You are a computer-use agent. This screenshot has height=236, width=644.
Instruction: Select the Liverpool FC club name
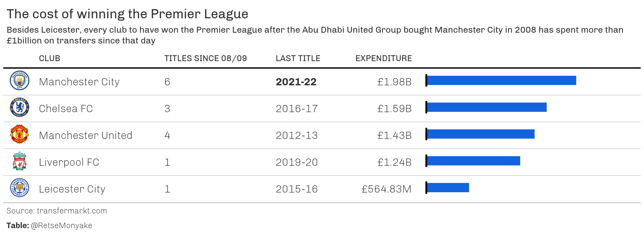[x=69, y=162]
